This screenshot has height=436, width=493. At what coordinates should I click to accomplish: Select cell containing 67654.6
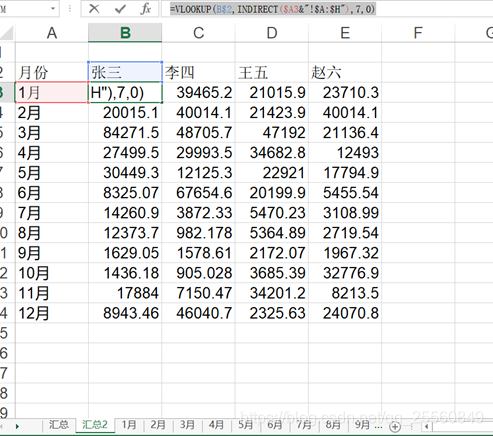[199, 193]
